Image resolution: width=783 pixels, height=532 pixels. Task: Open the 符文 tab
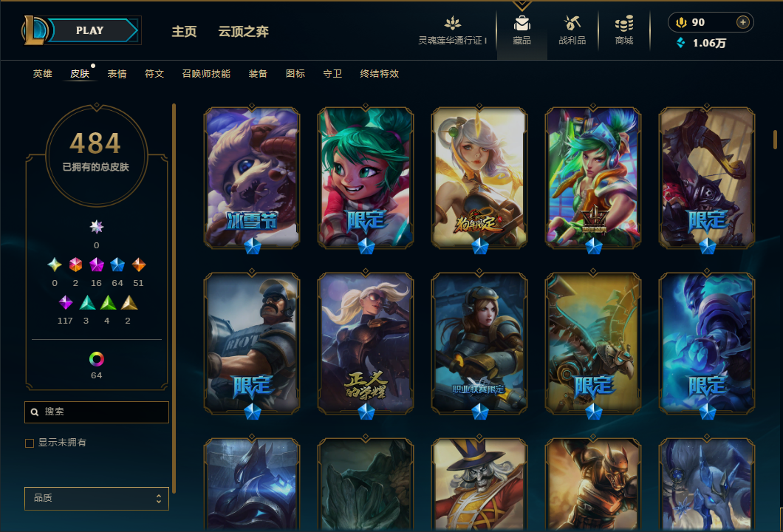click(x=154, y=74)
